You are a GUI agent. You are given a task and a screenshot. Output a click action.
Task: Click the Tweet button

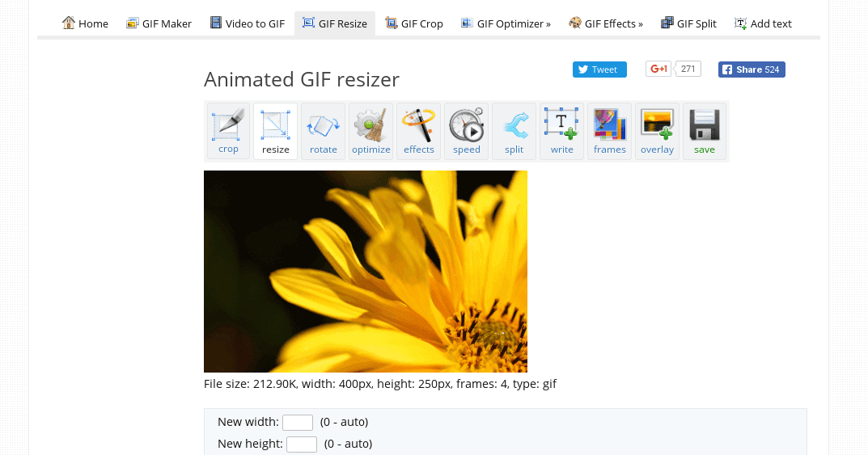599,70
